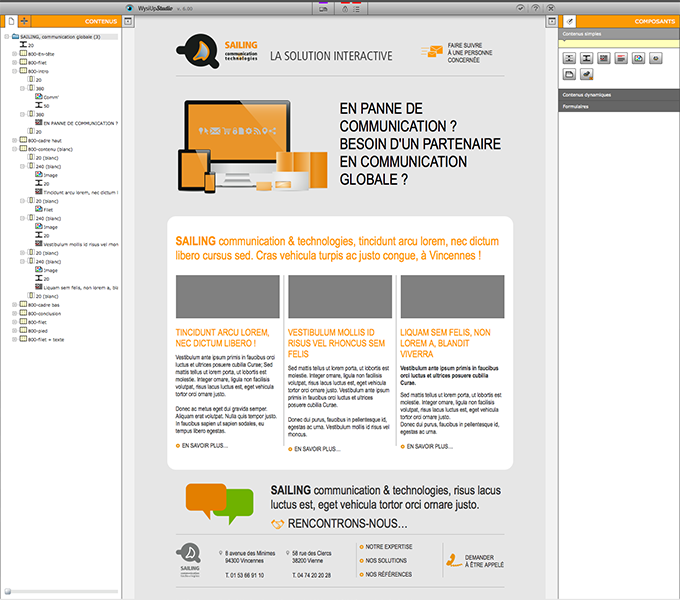Expand the 800-cadre bas tree node
This screenshot has width=680, height=600.
click(14, 305)
